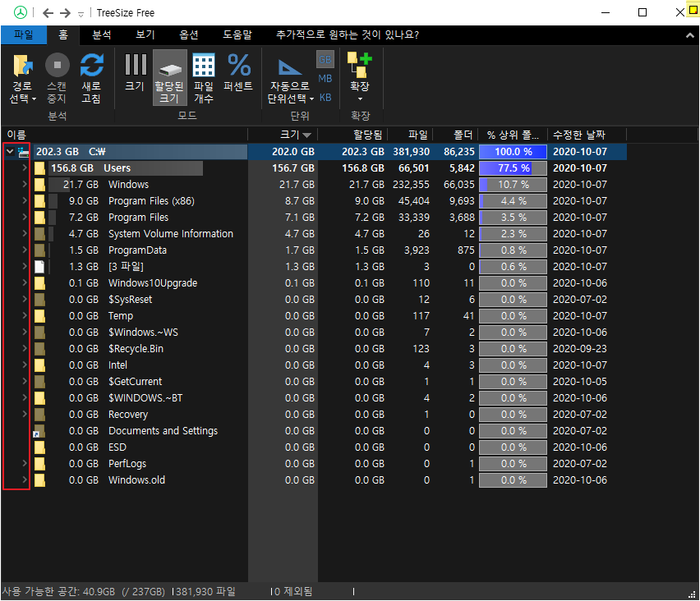Screen dimensions: 700x601
Task: Click the window resize grip
Action: [x=693, y=594]
